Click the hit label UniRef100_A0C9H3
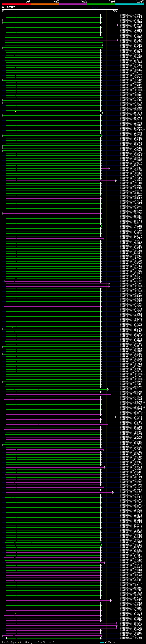Screen dimensions: 146x644 click(x=131, y=226)
